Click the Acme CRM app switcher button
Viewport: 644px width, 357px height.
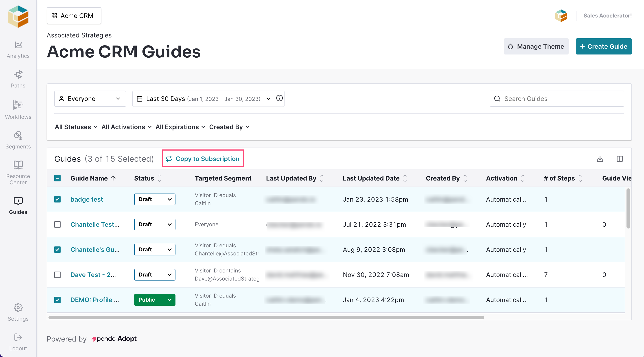74,16
